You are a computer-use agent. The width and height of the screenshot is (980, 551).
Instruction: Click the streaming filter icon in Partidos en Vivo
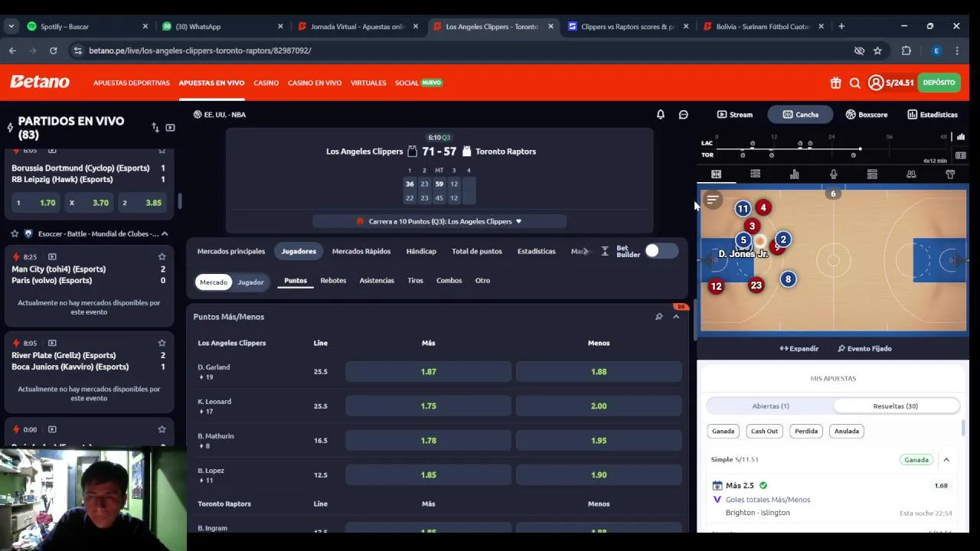170,128
